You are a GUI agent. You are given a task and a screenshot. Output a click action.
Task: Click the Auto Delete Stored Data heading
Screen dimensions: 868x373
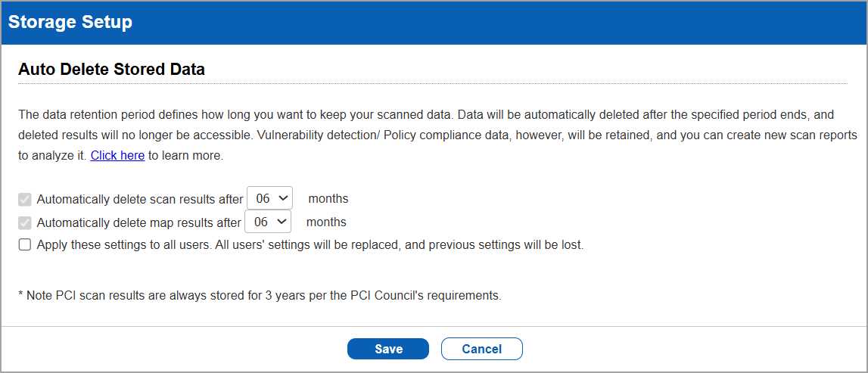click(x=111, y=70)
